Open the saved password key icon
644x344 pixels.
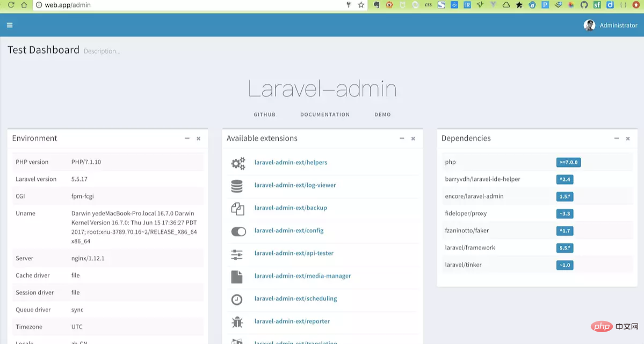tap(348, 5)
